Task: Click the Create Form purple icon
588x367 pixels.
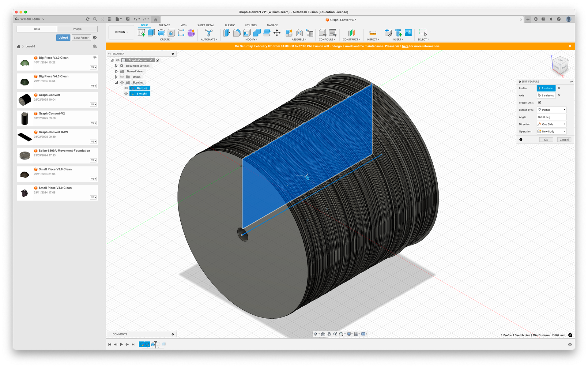Action: pos(191,33)
